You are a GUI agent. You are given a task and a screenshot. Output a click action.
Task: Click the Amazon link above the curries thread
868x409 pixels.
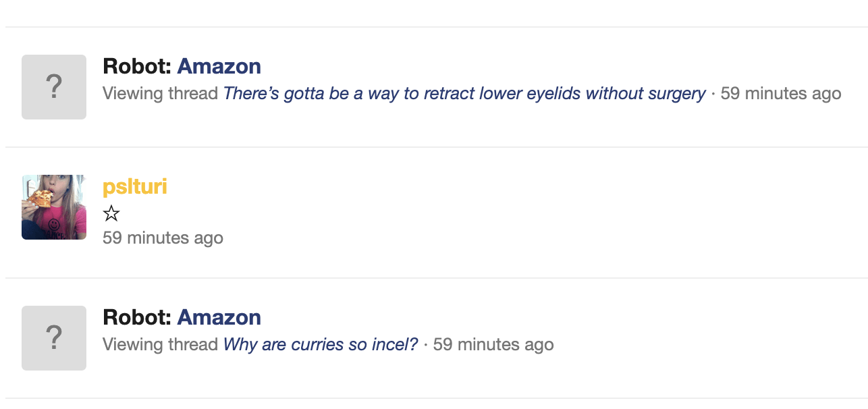coord(219,317)
